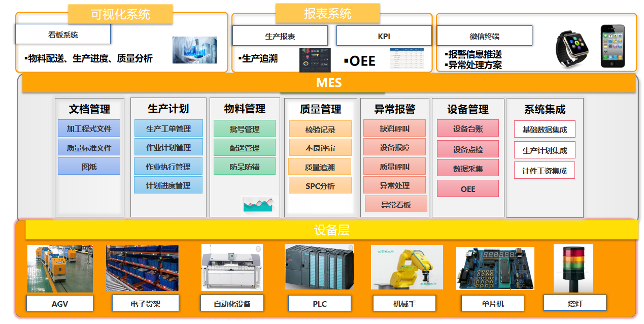Click the 报表系统 header
The image size is (644, 324).
click(328, 13)
